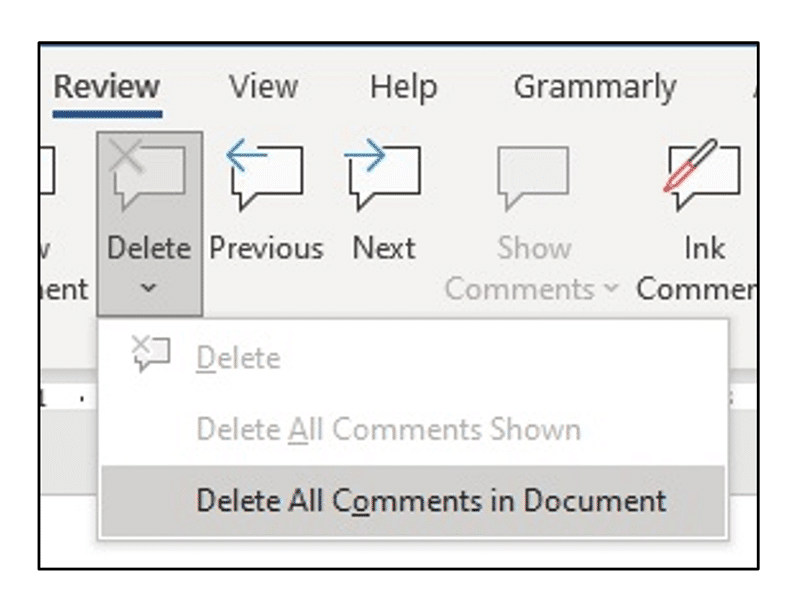Screen dimensions: 800x608
Task: Select the Delete comment tool icon
Action: (x=148, y=175)
